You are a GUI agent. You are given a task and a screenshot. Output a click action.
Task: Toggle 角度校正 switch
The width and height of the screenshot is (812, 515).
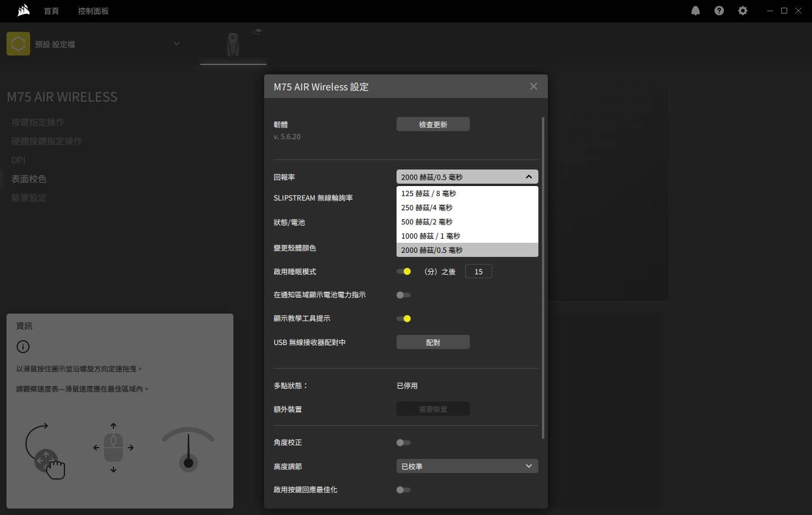point(404,442)
